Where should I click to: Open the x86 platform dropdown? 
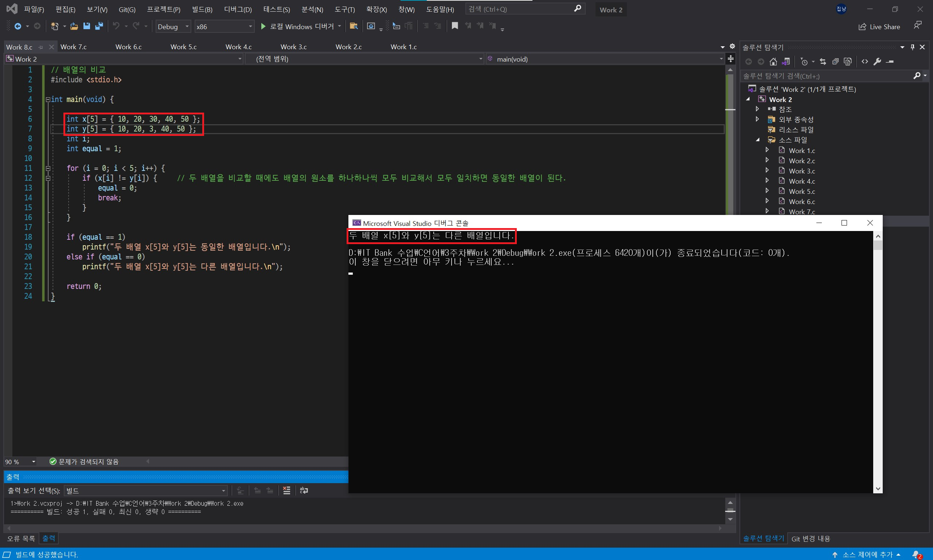pyautogui.click(x=224, y=26)
